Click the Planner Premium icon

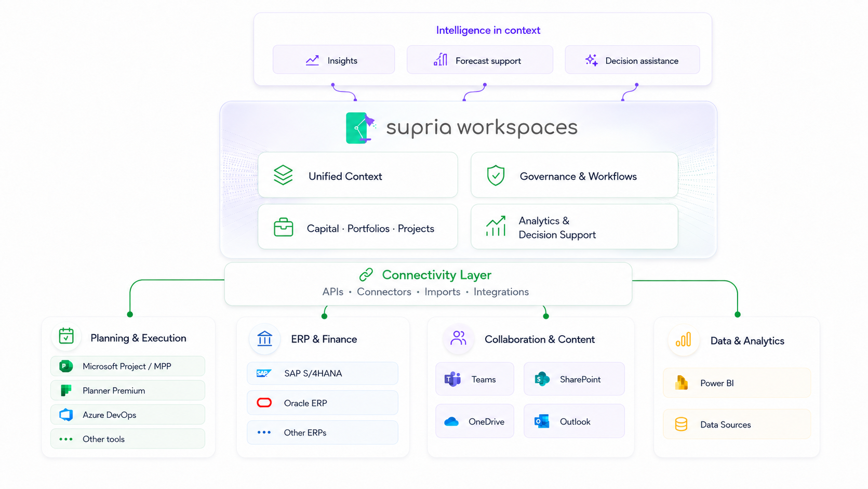(x=66, y=390)
